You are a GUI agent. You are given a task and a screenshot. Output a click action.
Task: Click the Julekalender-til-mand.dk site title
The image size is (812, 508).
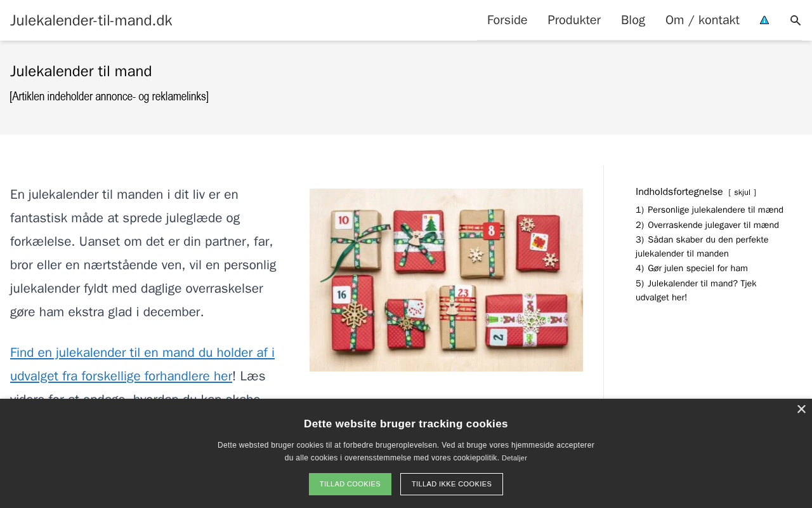[x=91, y=20]
